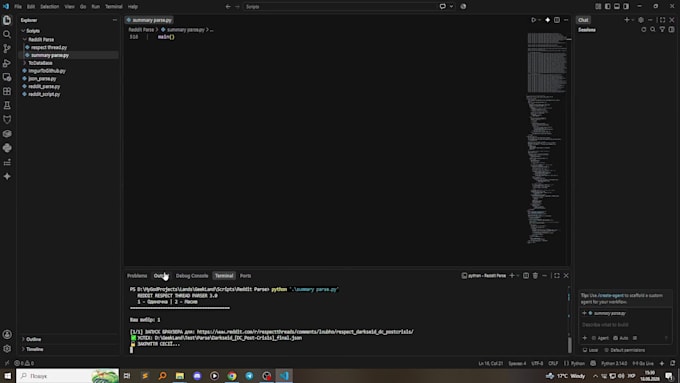Click the errors and warnings status item

(x=24, y=363)
